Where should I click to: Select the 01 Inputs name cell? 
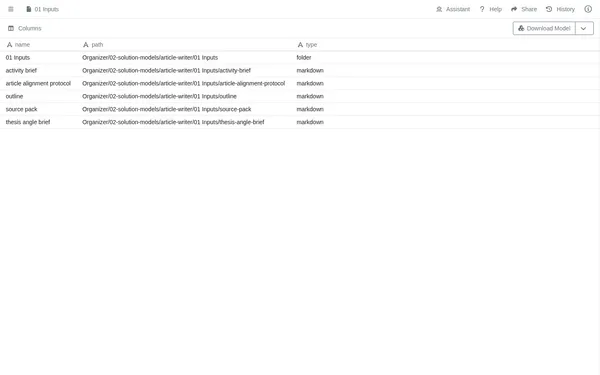pos(18,58)
